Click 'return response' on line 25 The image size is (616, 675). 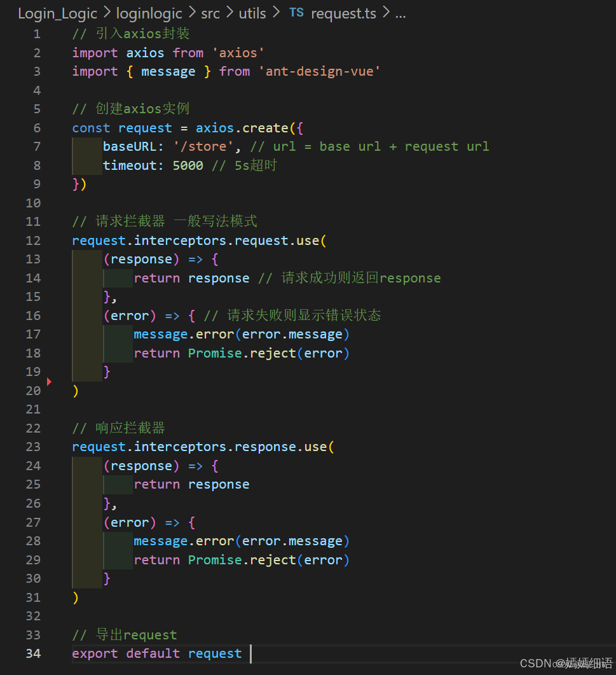tap(191, 484)
